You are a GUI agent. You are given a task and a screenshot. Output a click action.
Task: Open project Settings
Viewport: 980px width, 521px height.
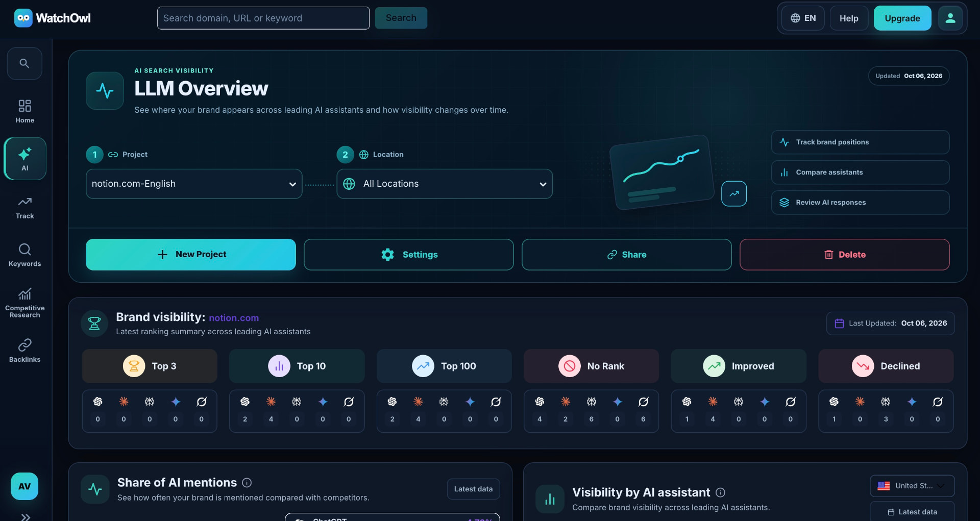(x=409, y=255)
